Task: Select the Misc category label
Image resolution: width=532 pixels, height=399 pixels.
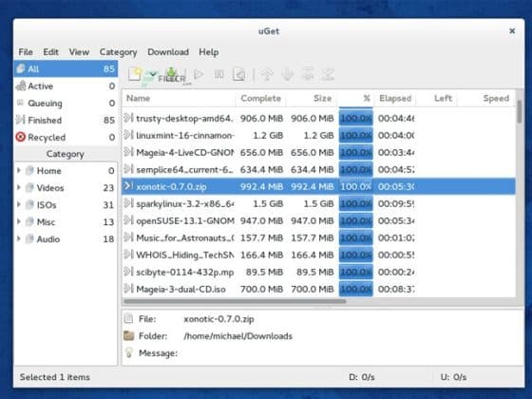Action: coord(46,222)
